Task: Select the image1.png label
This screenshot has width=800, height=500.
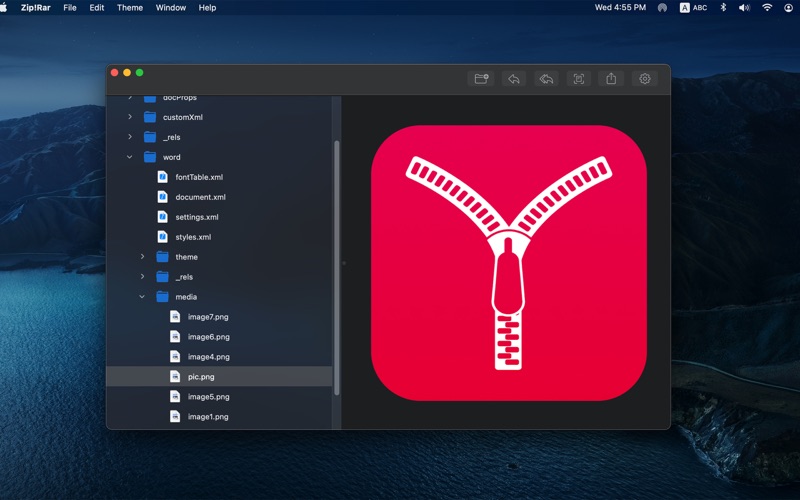Action: tap(208, 416)
